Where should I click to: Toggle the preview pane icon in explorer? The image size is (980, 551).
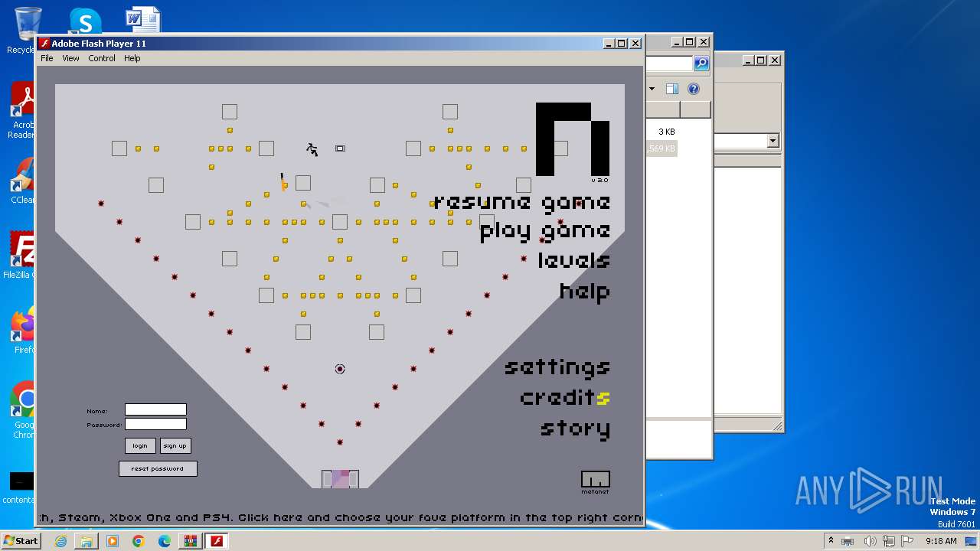coord(671,89)
